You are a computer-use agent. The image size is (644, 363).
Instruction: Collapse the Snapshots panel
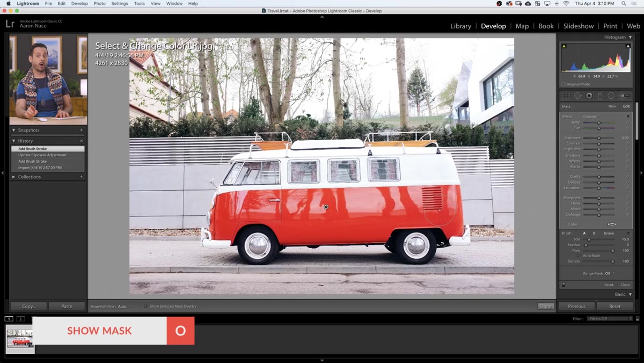click(x=13, y=130)
